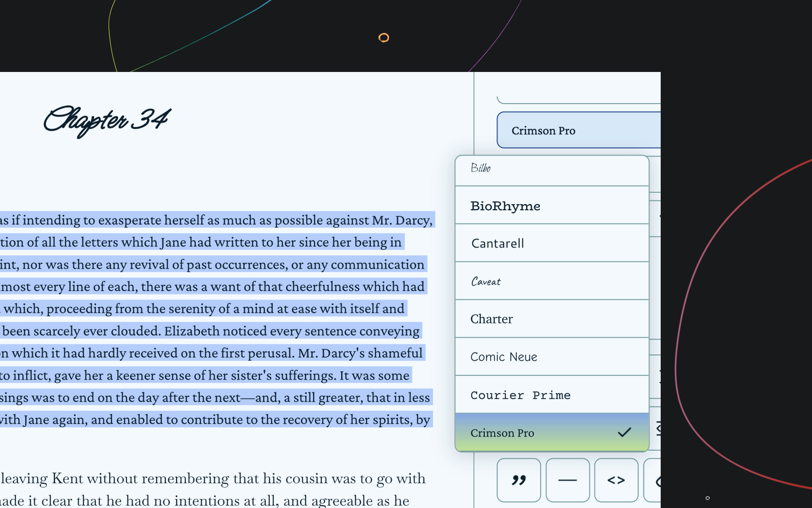The width and height of the screenshot is (812, 508).
Task: Insert a blockquote with the quotation icon
Action: (519, 480)
